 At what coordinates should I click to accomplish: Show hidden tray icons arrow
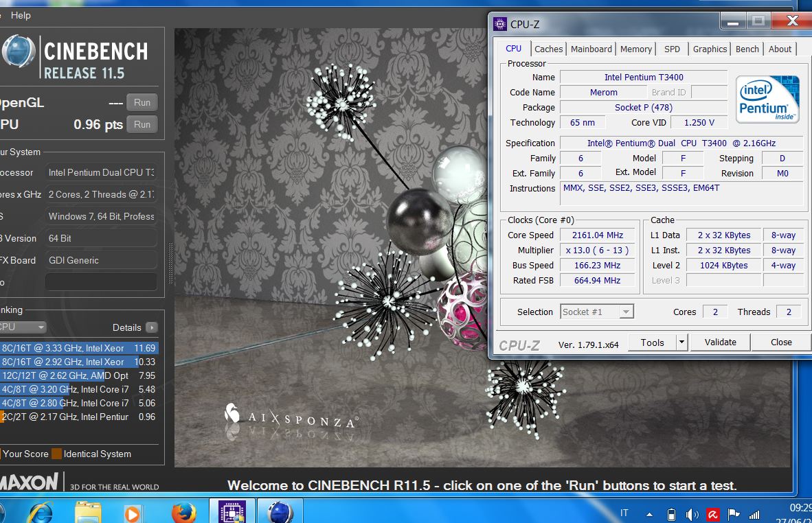(649, 514)
